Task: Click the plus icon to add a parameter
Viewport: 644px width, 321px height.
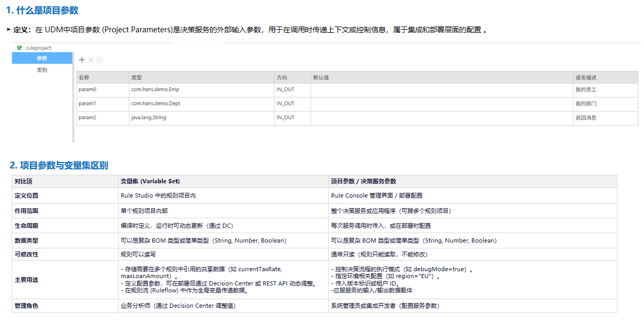Action: tap(82, 60)
